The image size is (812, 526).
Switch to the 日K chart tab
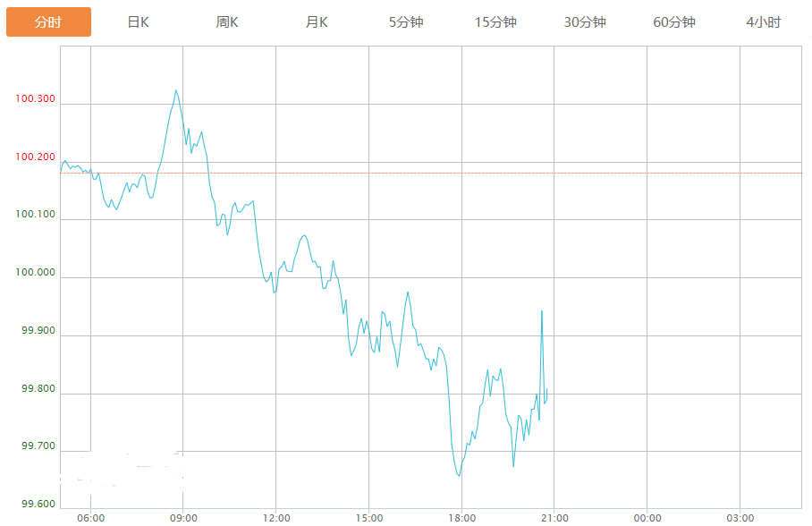pos(138,22)
